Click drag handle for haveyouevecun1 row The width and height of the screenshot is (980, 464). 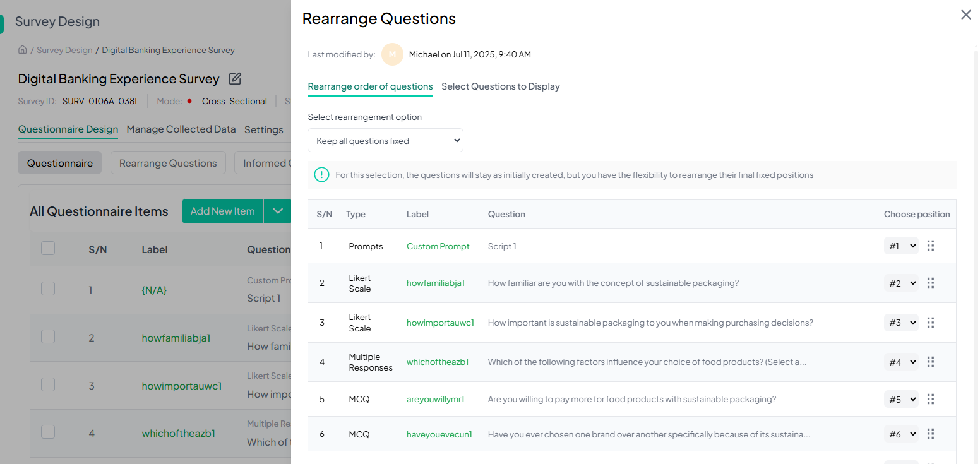[x=930, y=434]
